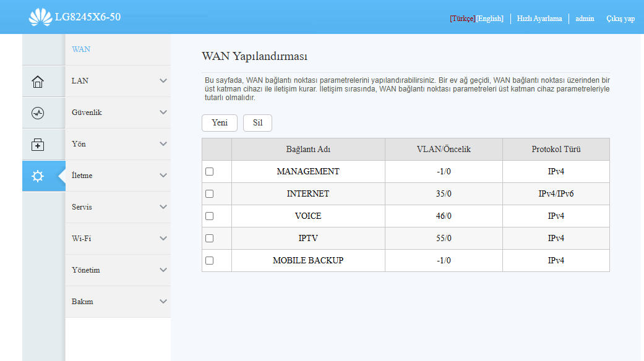The height and width of the screenshot is (361, 644).
Task: Log out with Çıkış yap
Action: coord(620,19)
